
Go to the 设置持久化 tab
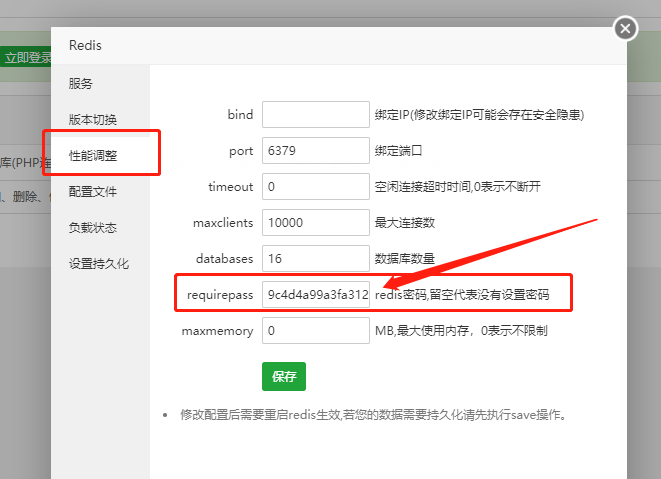99,264
